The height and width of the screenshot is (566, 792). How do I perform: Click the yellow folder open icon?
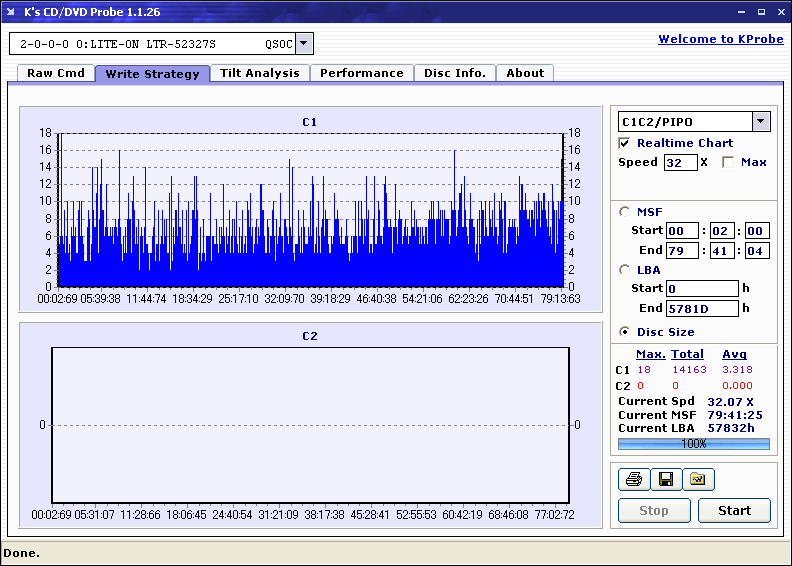698,480
